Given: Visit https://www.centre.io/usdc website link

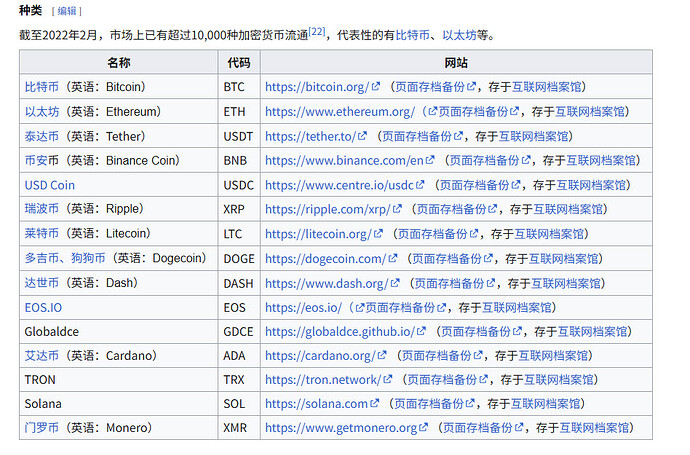Looking at the screenshot, I should tap(345, 185).
